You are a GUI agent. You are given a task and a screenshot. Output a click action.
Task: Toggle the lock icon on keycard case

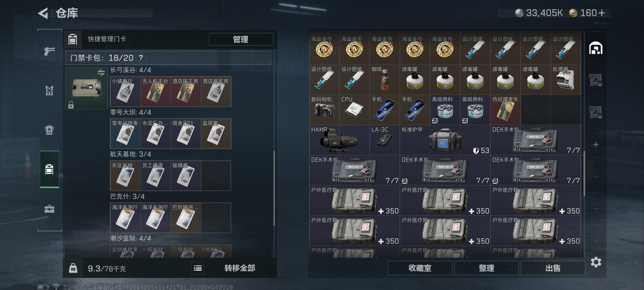point(71,105)
